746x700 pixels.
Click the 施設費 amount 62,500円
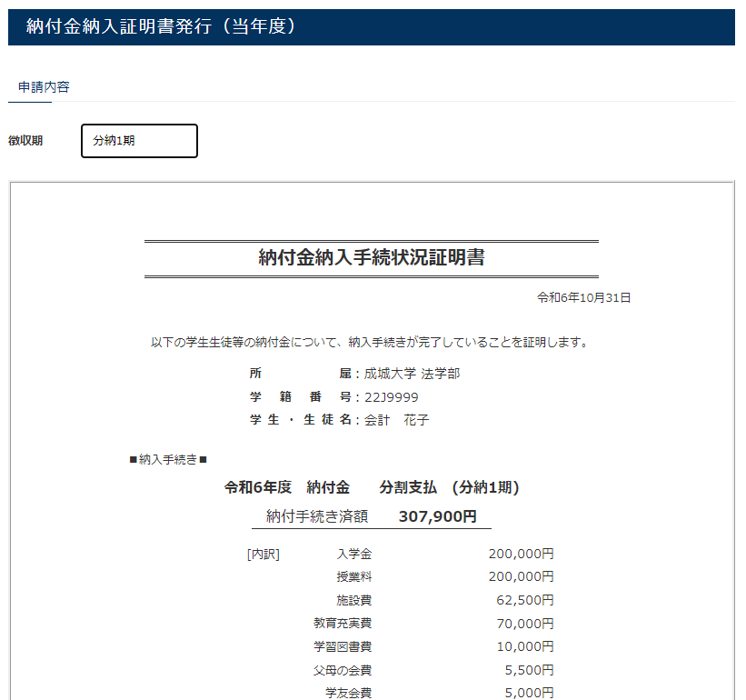pos(529,600)
